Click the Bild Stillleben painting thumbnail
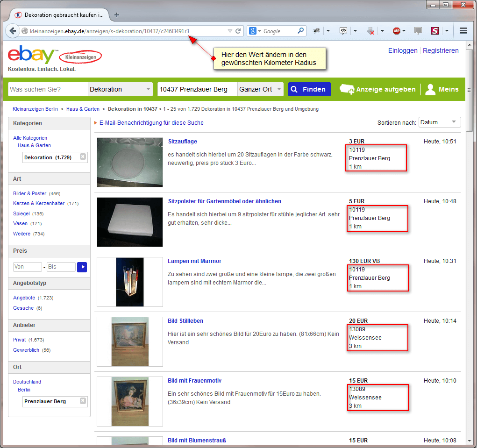The image size is (477, 448). [x=130, y=341]
